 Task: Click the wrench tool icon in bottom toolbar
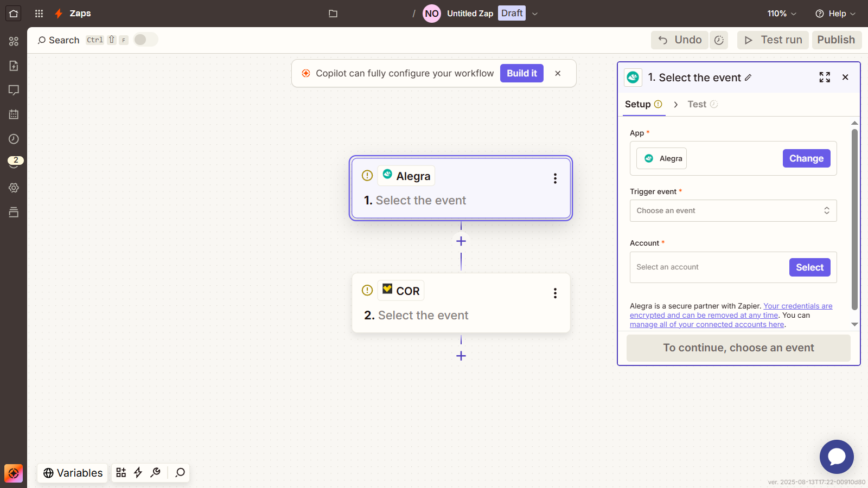click(156, 473)
